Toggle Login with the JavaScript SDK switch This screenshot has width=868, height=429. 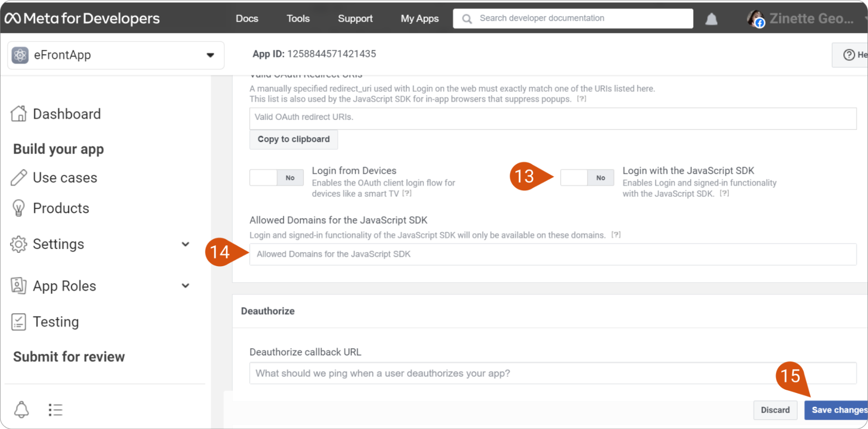click(587, 178)
